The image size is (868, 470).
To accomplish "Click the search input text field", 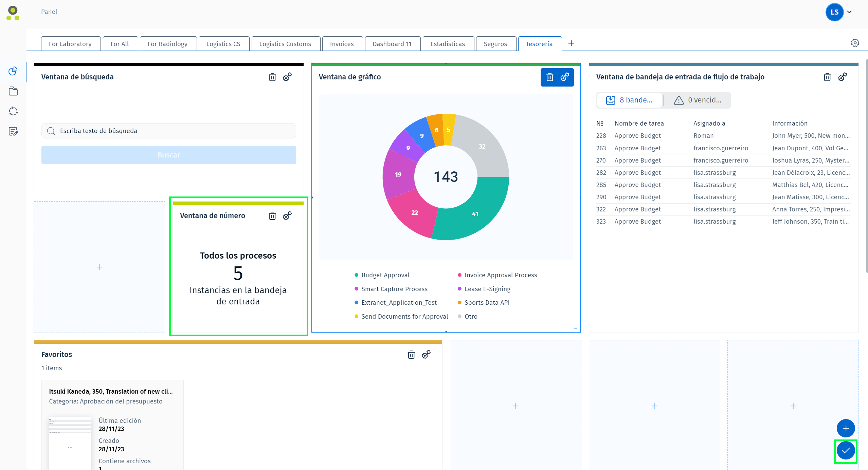I will [168, 131].
